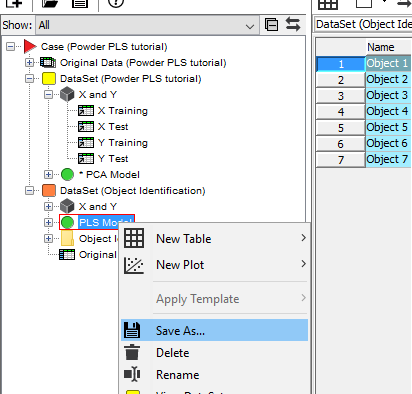Open the Show All dropdown

pyautogui.click(x=147, y=25)
